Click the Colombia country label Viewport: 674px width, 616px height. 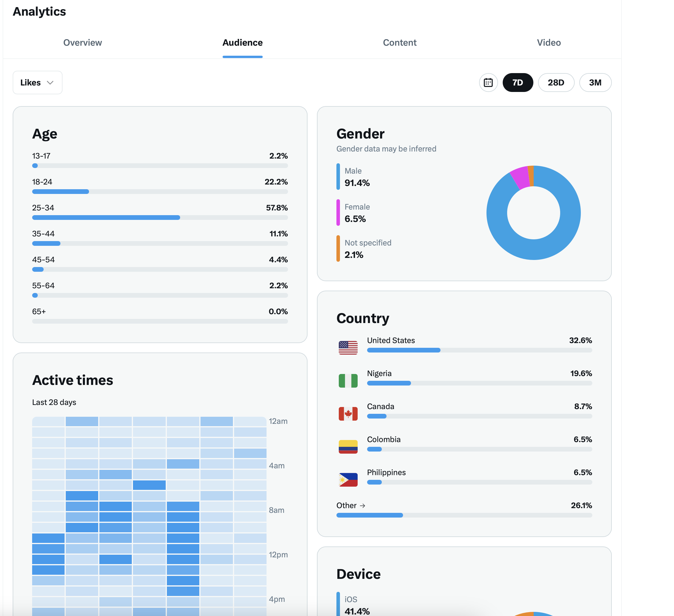[x=384, y=439]
